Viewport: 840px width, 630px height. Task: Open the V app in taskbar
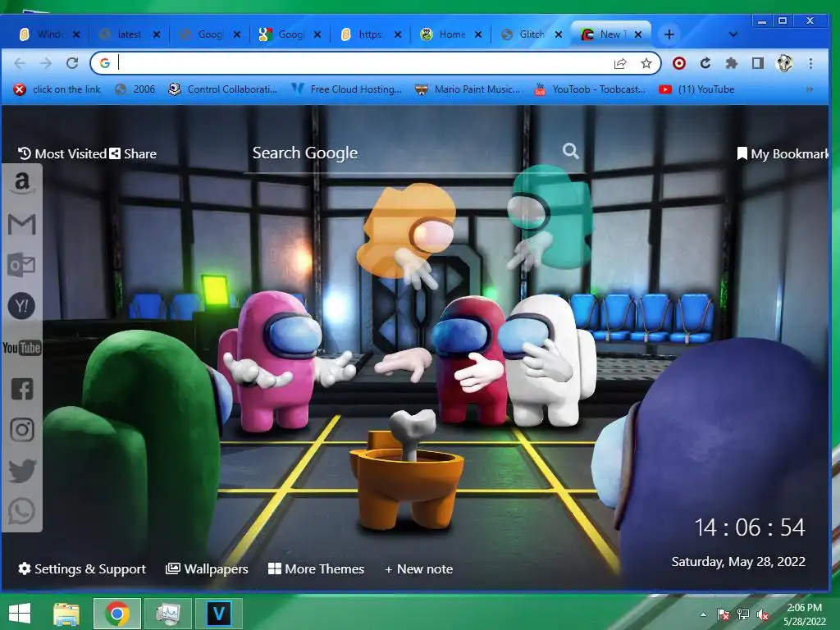click(x=218, y=614)
